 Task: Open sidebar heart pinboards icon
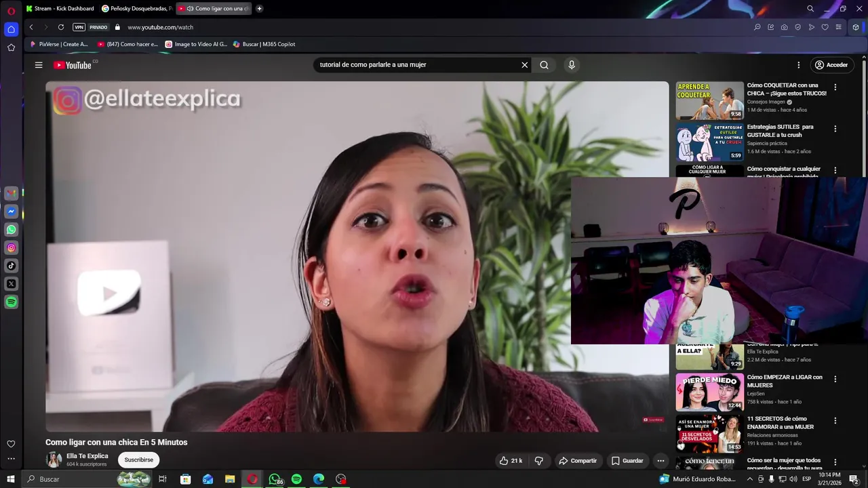[11, 444]
